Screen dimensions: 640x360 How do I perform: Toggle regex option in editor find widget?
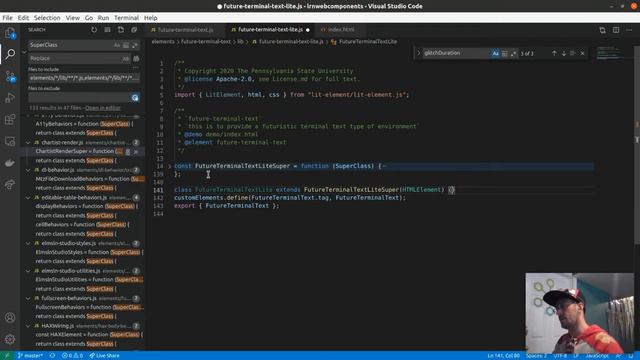pyautogui.click(x=513, y=53)
